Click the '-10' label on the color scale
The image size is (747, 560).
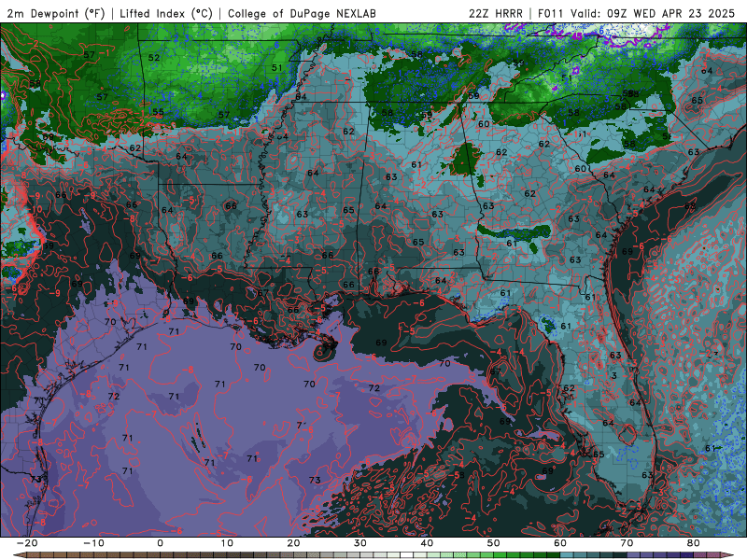(93, 543)
